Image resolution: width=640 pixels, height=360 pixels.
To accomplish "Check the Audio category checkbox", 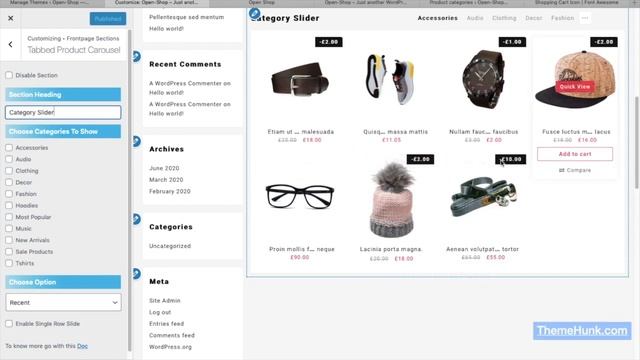I will pos(9,159).
